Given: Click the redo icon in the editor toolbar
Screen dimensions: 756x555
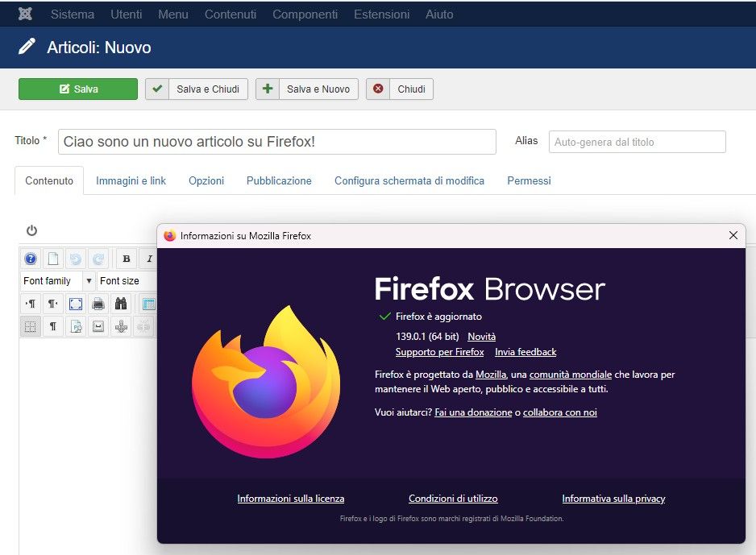Looking at the screenshot, I should 98,259.
